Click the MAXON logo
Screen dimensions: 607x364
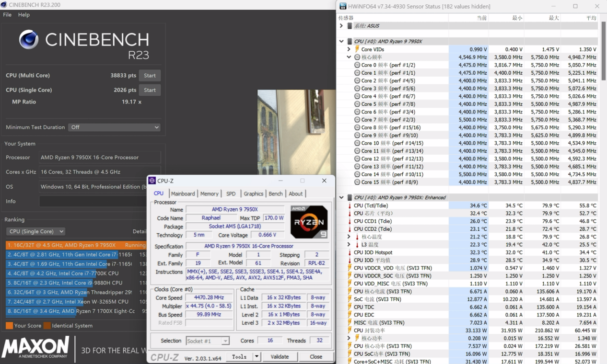(35, 348)
